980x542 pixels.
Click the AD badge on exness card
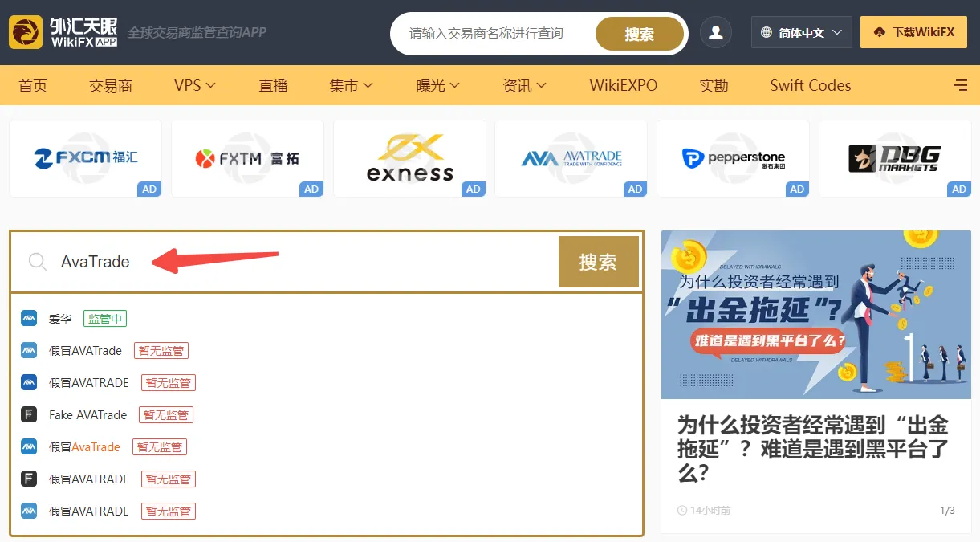coord(474,189)
